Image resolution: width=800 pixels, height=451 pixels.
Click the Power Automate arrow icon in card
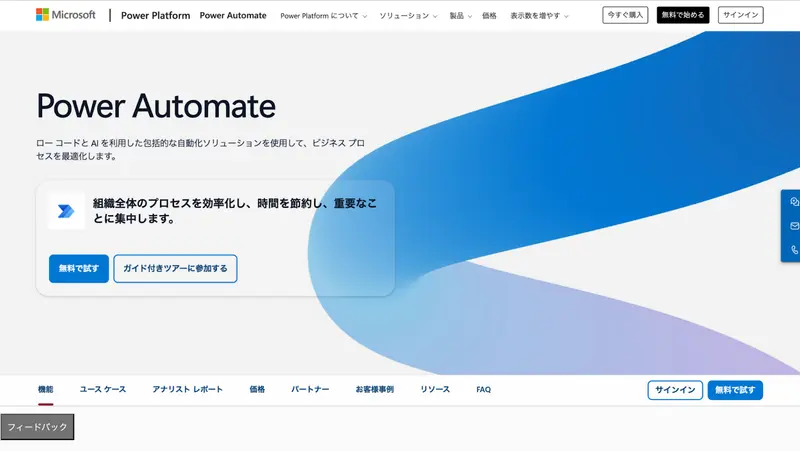(66, 211)
